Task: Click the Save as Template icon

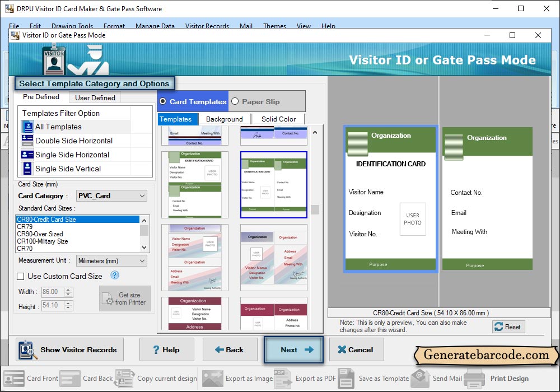Action: click(346, 379)
